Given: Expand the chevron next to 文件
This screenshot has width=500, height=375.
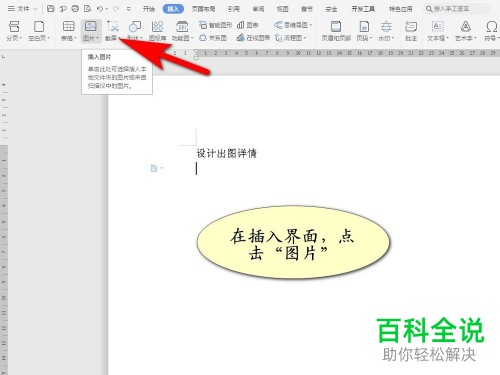Looking at the screenshot, I should (35, 9).
